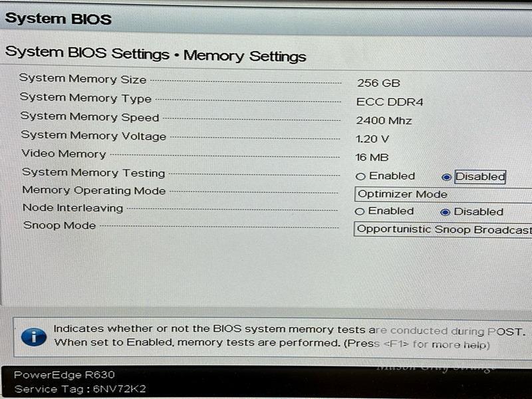This screenshot has width=532, height=399.
Task: Click the System Memory Voltage label
Action: 93,136
